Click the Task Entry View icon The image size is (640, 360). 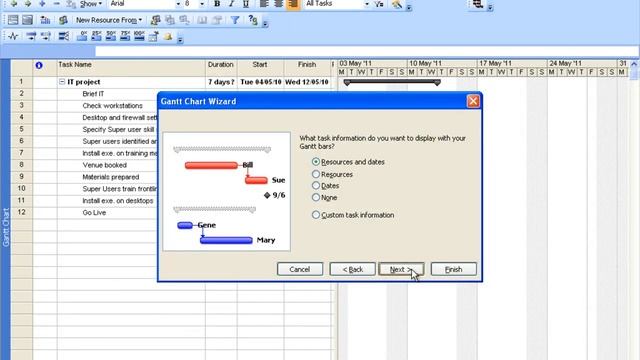[x=27, y=20]
